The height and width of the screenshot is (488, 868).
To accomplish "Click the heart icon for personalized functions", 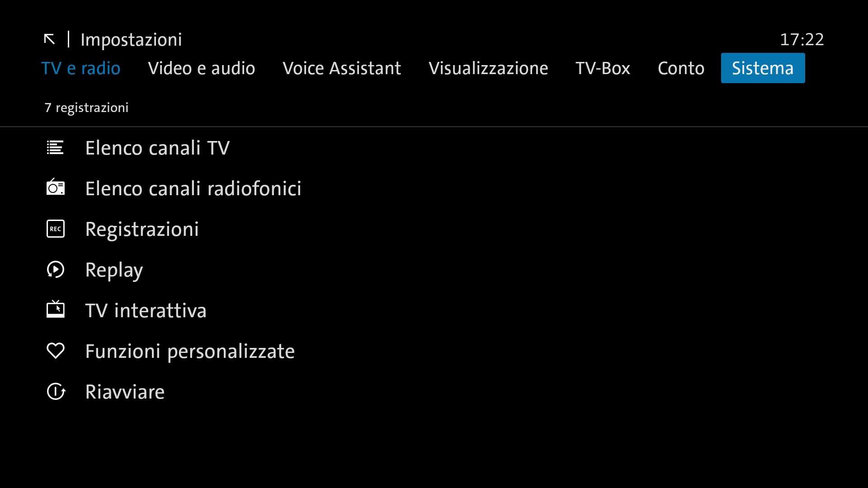I will tap(55, 351).
